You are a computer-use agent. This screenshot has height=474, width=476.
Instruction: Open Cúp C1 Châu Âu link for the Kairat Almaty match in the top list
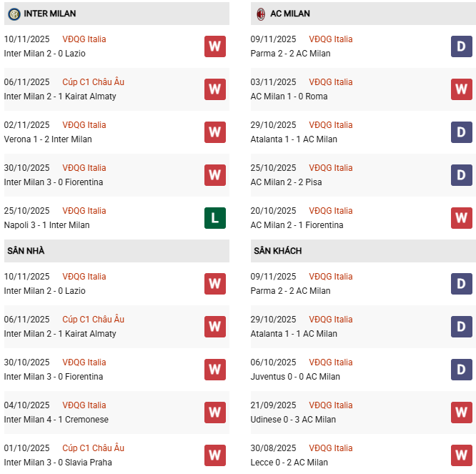coord(93,82)
